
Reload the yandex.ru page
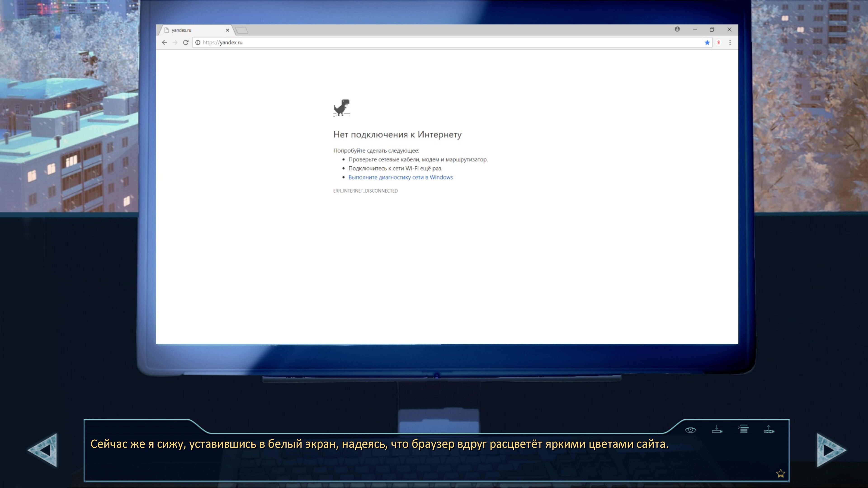(x=185, y=42)
